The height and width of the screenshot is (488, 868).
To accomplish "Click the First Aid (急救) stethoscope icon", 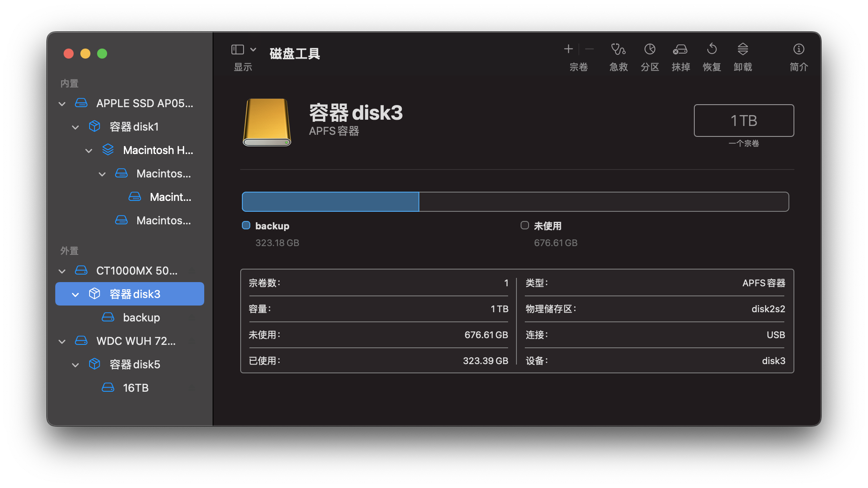I will click(x=618, y=49).
